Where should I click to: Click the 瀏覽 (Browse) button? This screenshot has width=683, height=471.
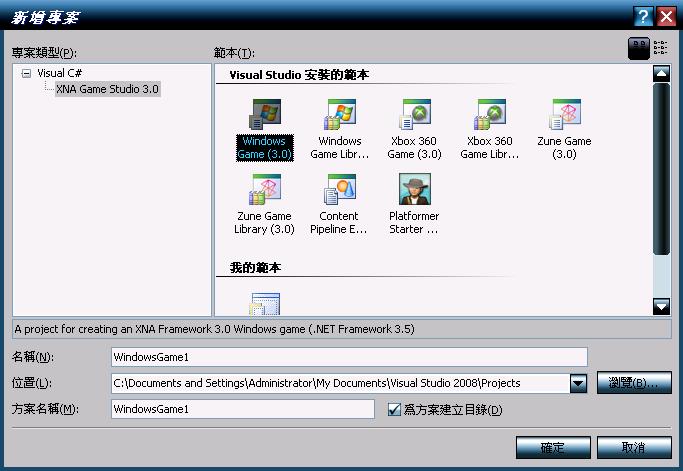coord(634,384)
